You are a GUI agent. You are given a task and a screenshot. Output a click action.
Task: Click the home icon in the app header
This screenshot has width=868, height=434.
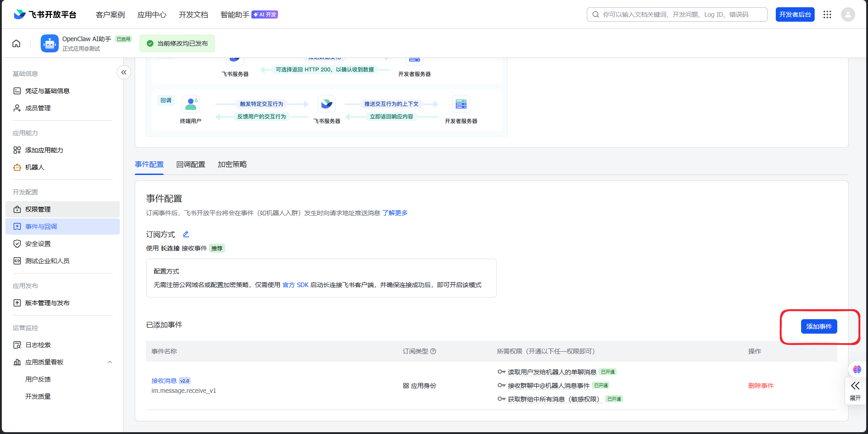[16, 43]
